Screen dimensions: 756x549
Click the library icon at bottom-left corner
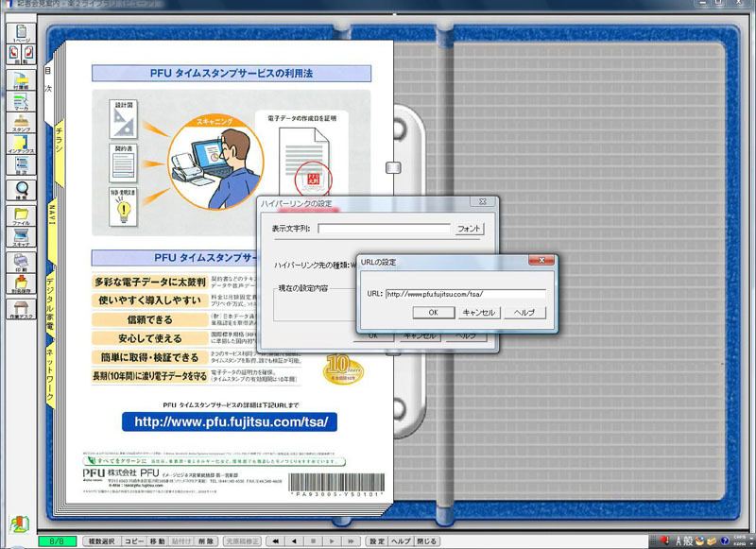[19, 524]
